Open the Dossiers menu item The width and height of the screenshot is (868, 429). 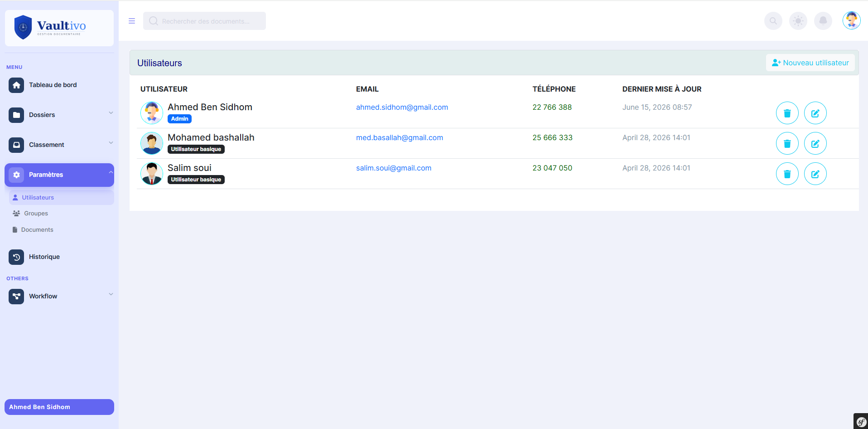59,115
